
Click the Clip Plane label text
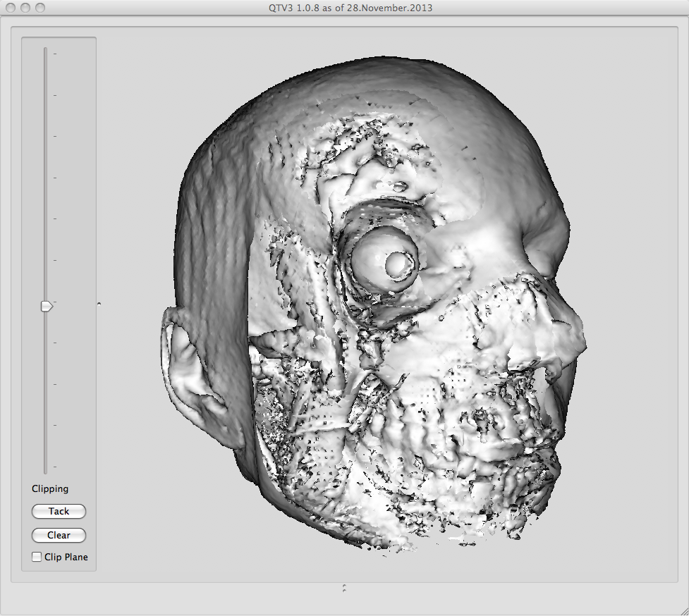pos(66,557)
